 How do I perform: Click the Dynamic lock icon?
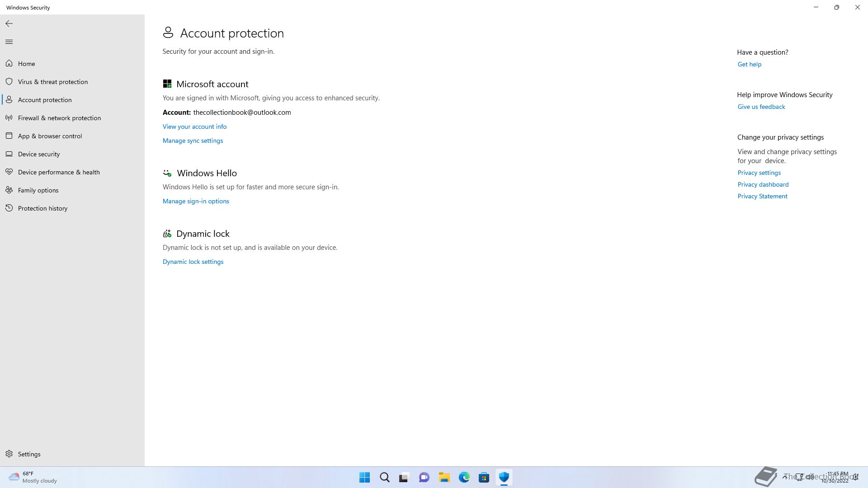167,234
